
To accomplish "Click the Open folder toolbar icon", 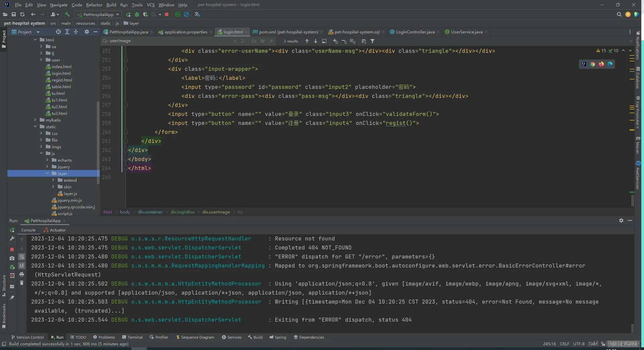I will (5, 14).
